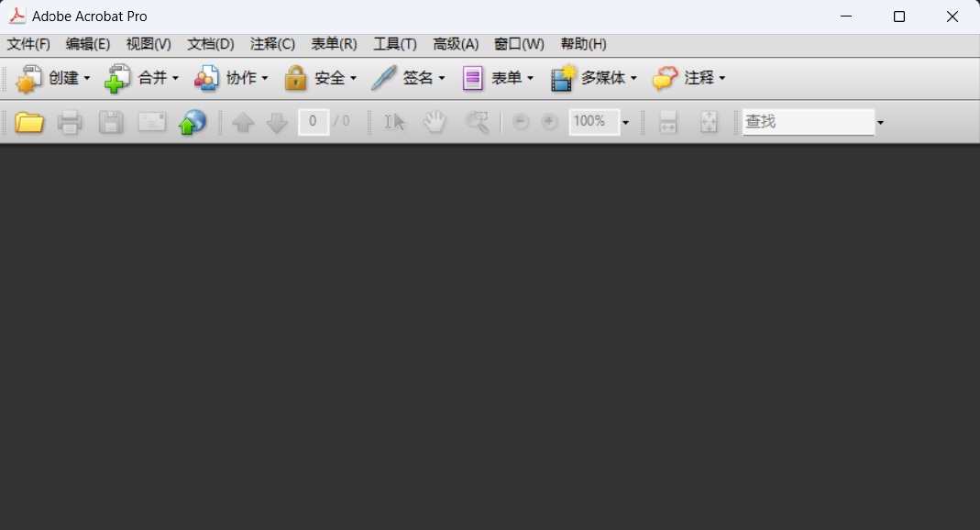This screenshot has height=530, width=980.
Task: Click inside the page number field
Action: tap(313, 121)
